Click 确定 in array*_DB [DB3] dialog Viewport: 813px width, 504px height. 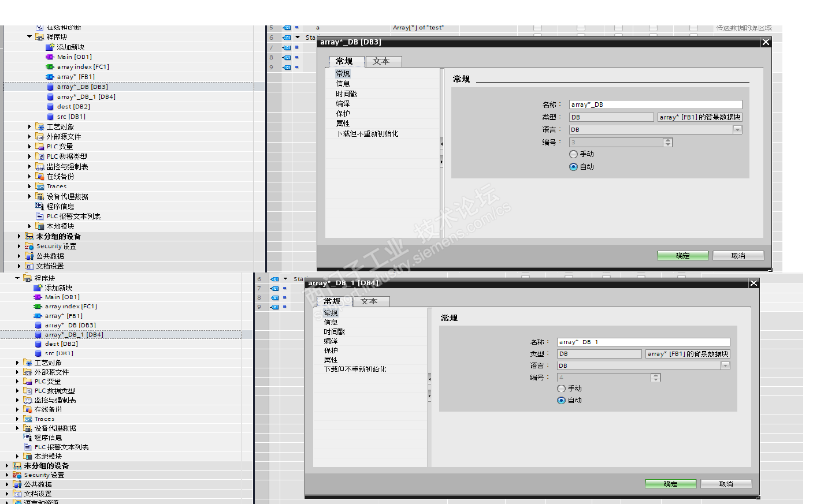click(x=683, y=256)
